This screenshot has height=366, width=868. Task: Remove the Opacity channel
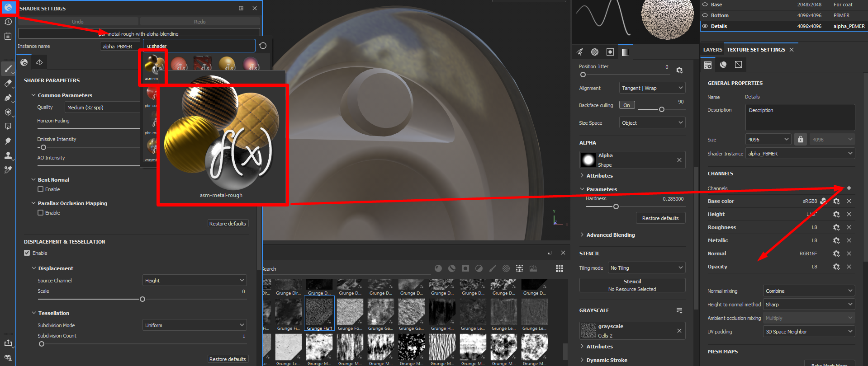[849, 267]
